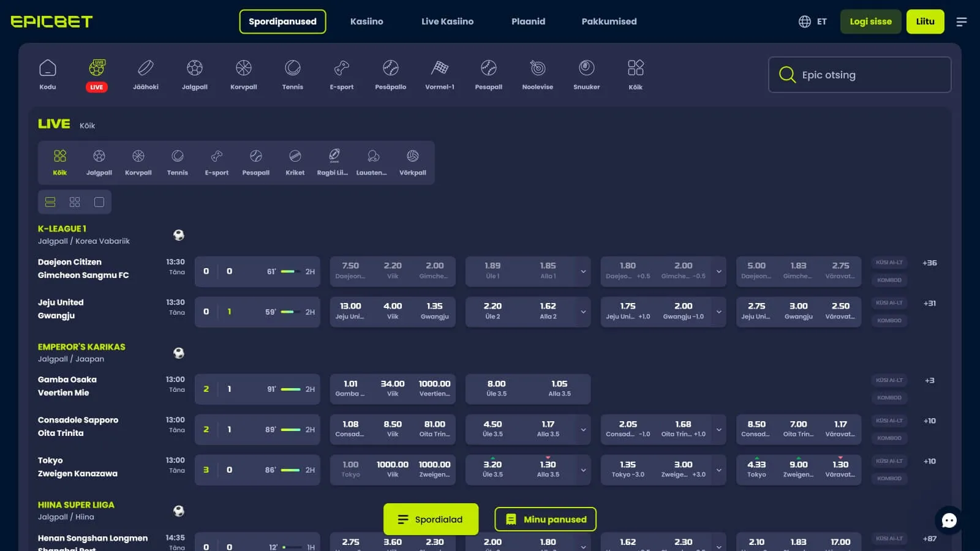Open KOMBOD for Consadole Sapporo match
Viewport: 980px width, 551px height.
point(889,438)
